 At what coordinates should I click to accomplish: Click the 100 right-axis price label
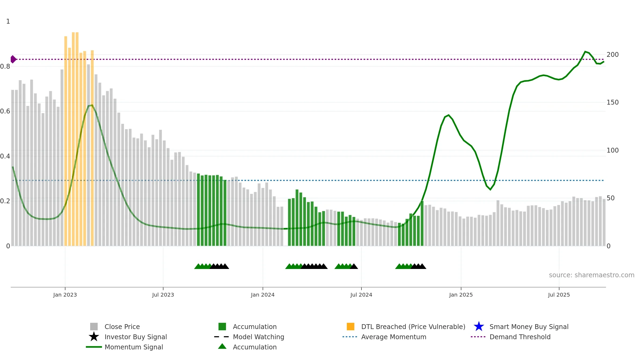point(613,150)
